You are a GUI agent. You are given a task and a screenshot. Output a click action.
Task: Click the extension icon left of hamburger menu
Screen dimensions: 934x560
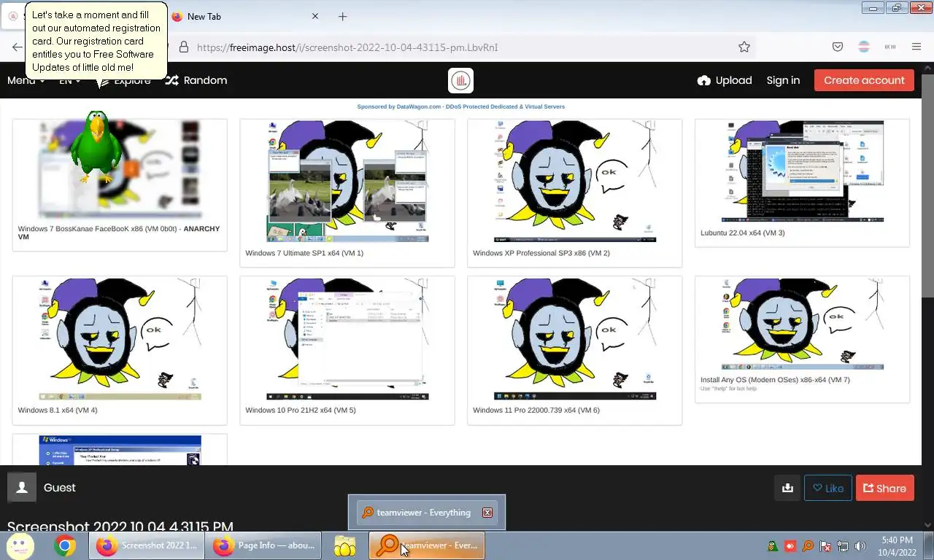pos(890,47)
